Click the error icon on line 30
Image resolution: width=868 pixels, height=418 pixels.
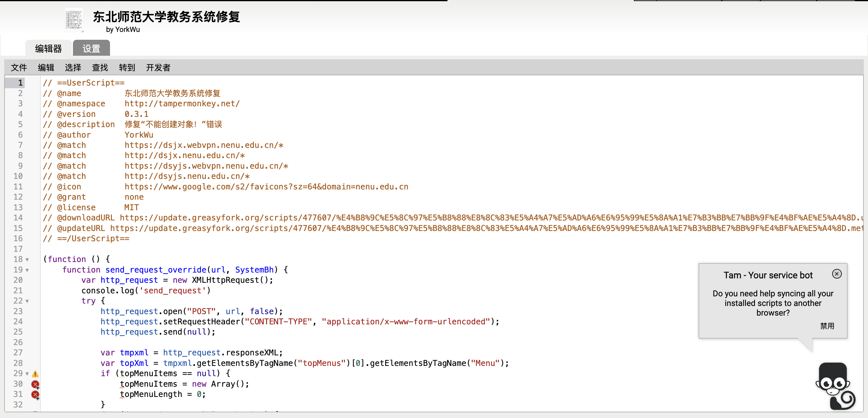tap(35, 384)
